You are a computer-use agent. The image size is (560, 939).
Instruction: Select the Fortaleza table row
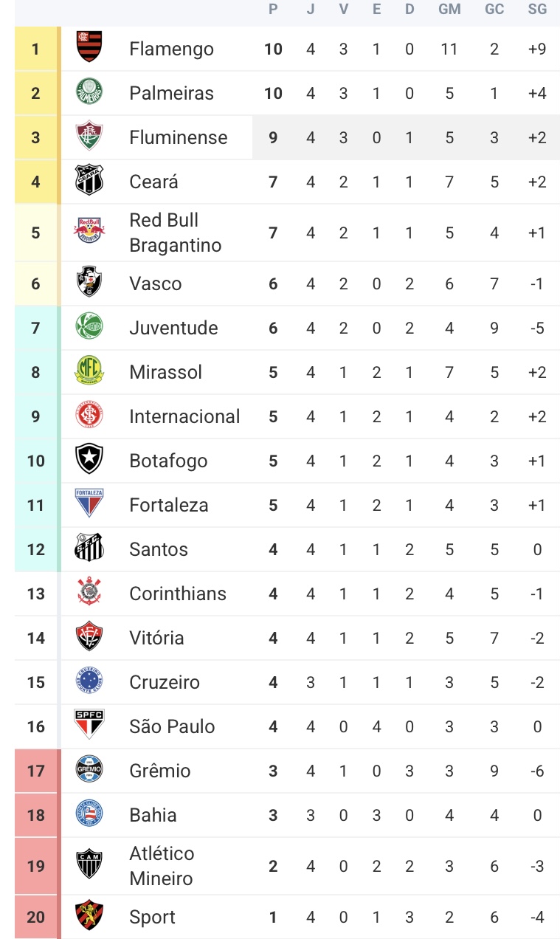pos(287,505)
